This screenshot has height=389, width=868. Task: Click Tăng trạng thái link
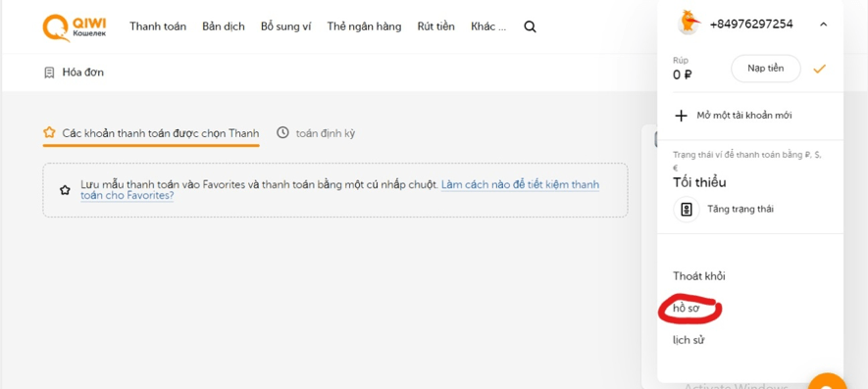740,209
